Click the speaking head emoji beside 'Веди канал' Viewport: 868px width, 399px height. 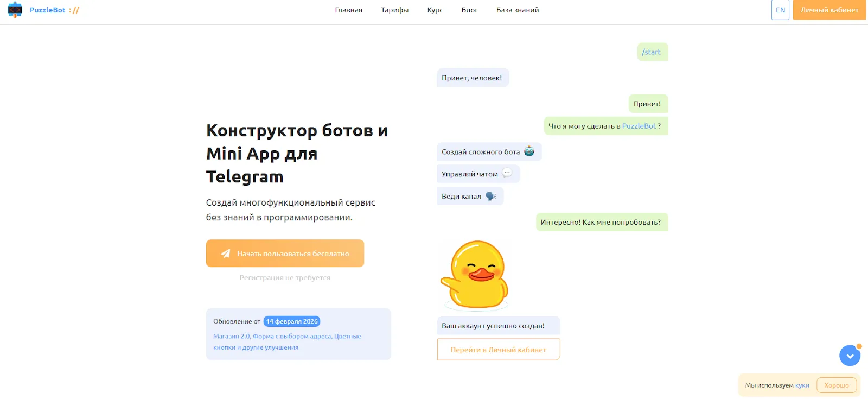[490, 196]
